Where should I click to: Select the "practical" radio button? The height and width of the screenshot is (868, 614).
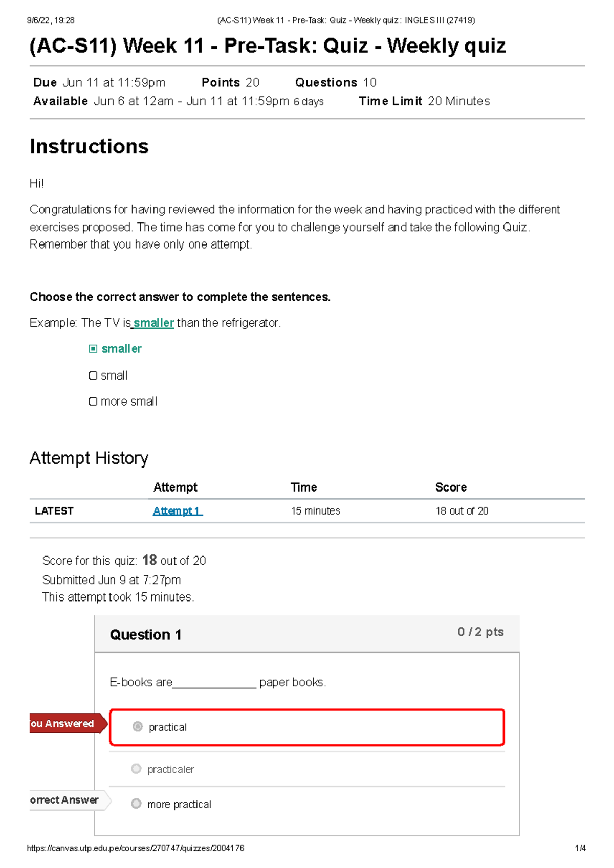coord(138,727)
